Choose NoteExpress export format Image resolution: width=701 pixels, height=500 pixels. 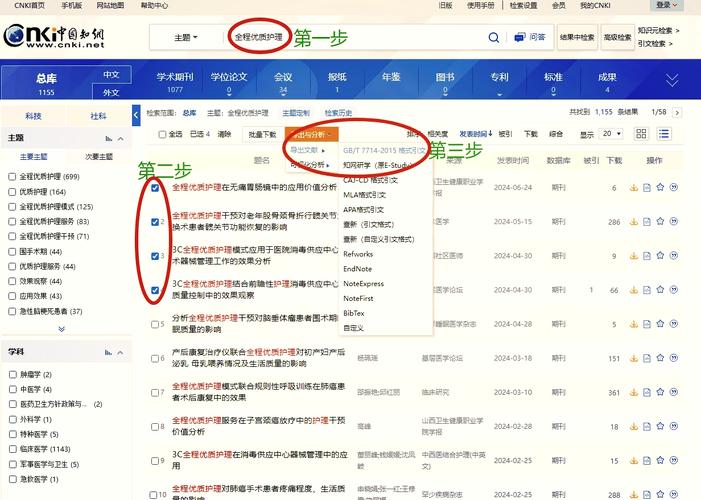click(363, 284)
